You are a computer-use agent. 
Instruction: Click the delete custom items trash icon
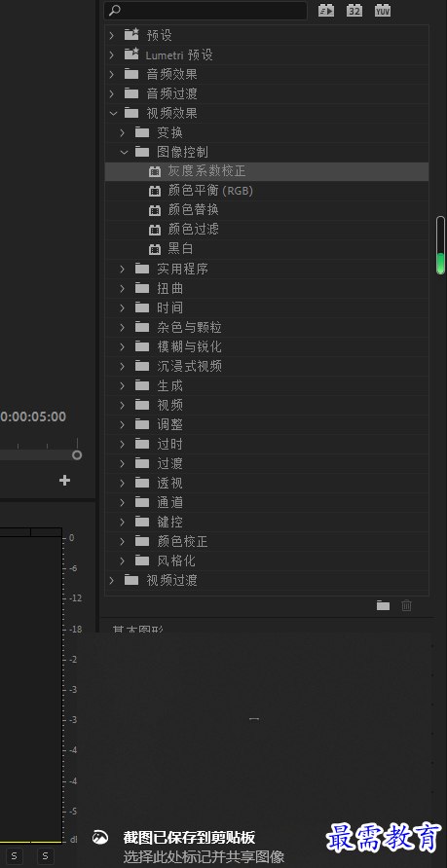point(406,605)
